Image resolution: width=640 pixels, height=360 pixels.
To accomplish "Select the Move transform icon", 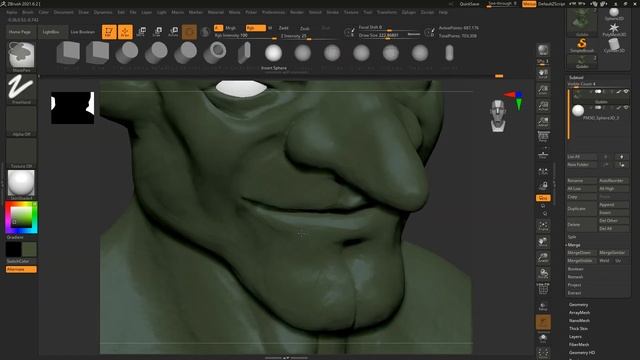I will tap(141, 32).
